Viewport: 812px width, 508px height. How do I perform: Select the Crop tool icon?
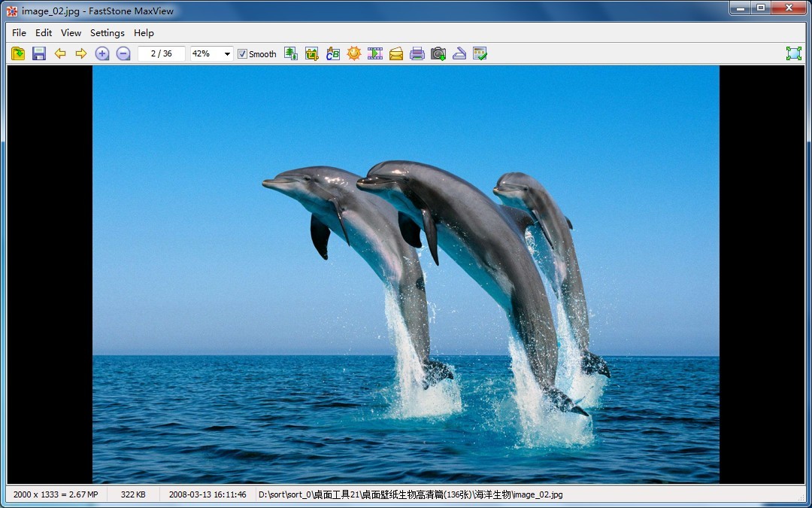coord(312,53)
